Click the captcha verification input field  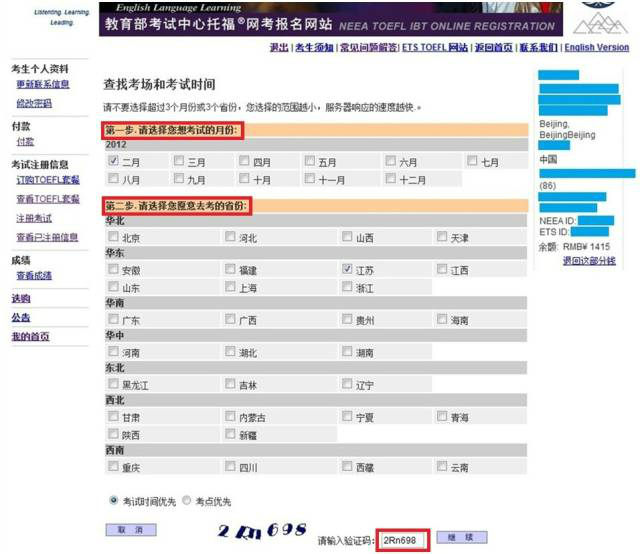(403, 540)
